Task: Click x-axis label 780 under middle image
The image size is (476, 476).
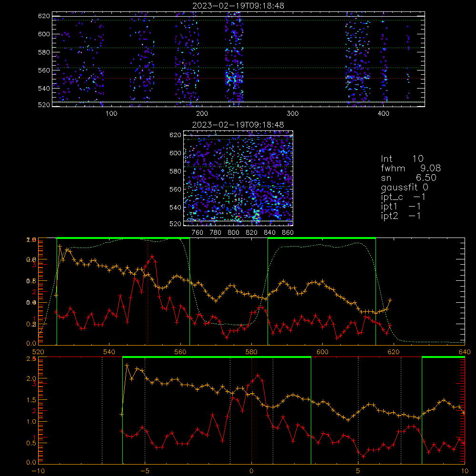Action: pyautogui.click(x=216, y=233)
